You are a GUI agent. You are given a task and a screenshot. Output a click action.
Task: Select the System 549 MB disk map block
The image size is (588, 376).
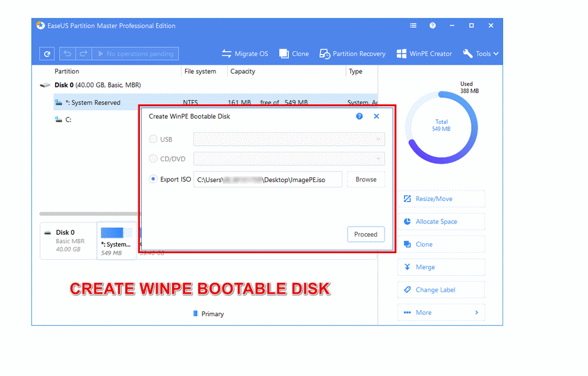(117, 241)
